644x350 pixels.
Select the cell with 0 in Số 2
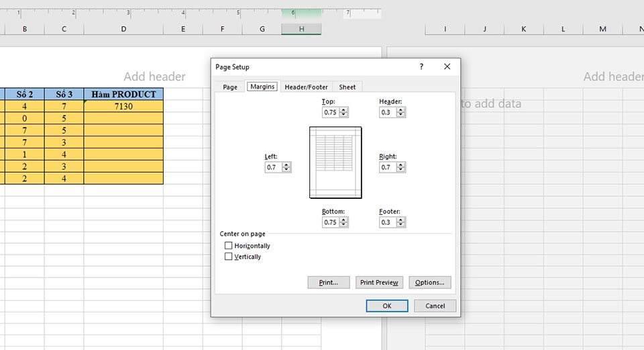point(25,118)
